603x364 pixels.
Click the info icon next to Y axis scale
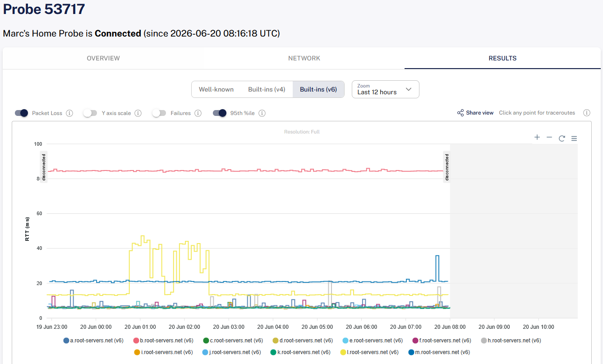point(138,113)
